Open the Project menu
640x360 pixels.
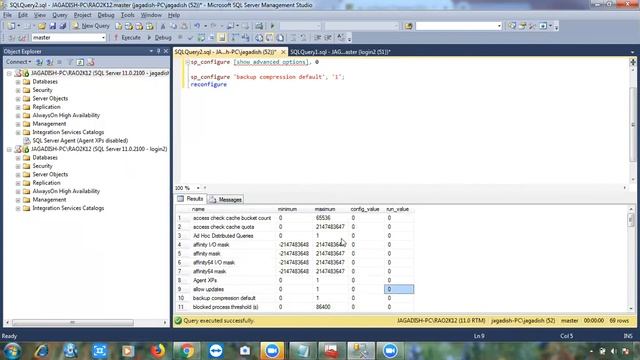point(82,15)
